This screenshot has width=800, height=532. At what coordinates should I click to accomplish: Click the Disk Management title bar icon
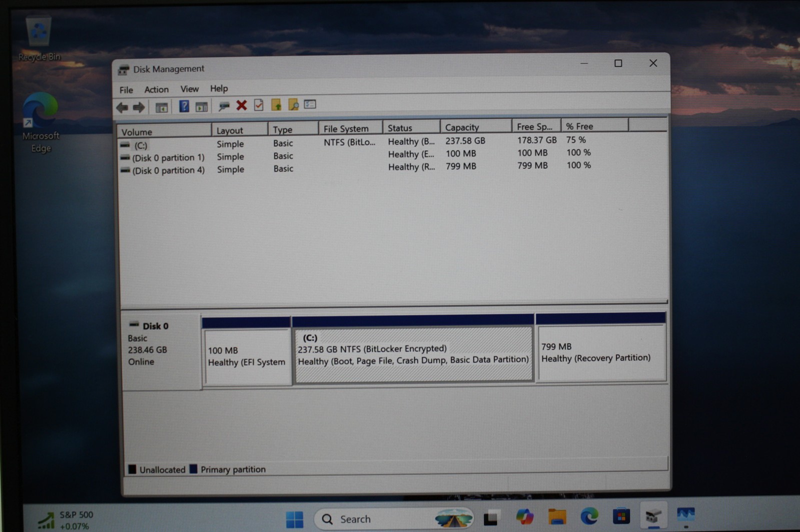coord(124,69)
